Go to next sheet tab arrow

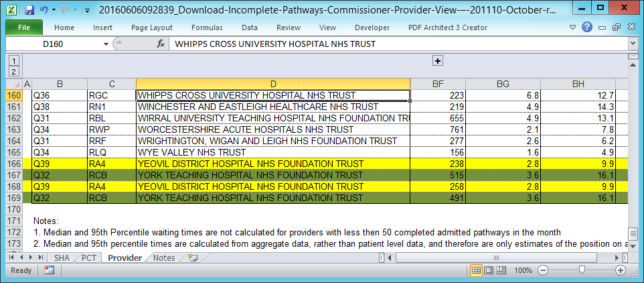[30, 258]
